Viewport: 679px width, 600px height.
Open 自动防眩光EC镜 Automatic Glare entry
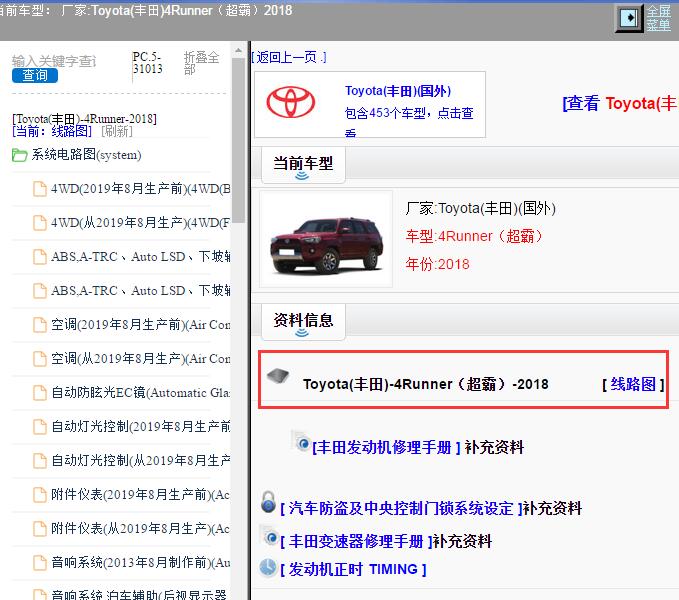coord(140,393)
